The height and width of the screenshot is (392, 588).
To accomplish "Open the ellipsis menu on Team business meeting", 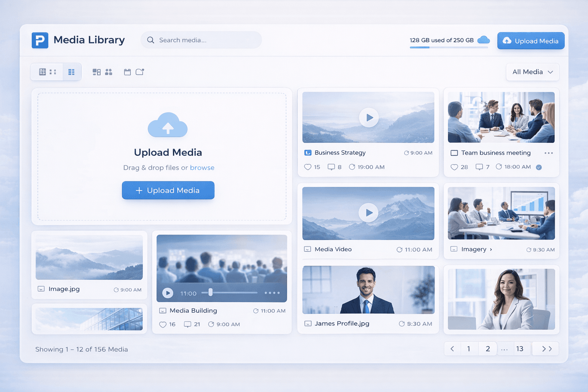I will tap(549, 153).
